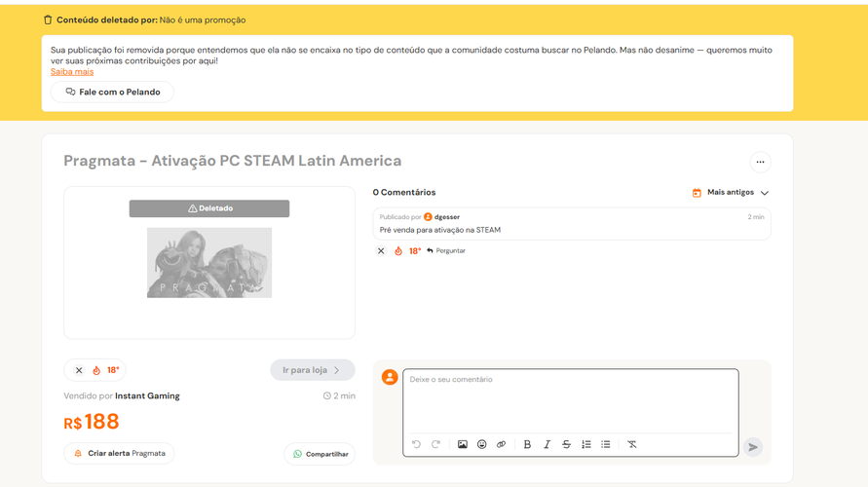The height and width of the screenshot is (487, 868).
Task: Click the Fale com o Pelando button
Action: pyautogui.click(x=112, y=92)
